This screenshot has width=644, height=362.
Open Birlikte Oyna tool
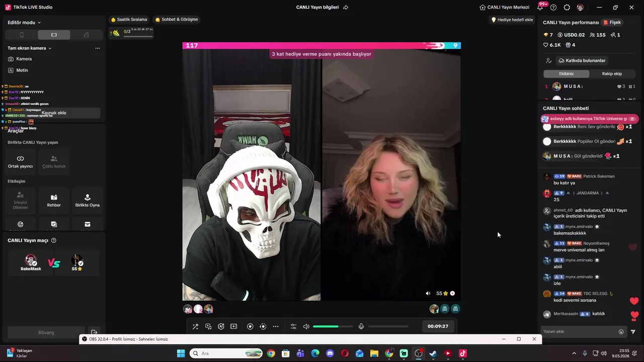point(88,201)
